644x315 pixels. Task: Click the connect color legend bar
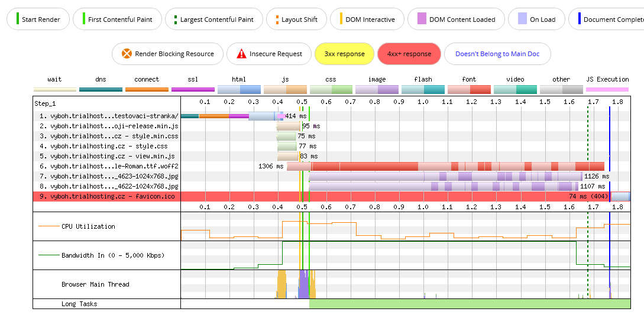tap(147, 89)
